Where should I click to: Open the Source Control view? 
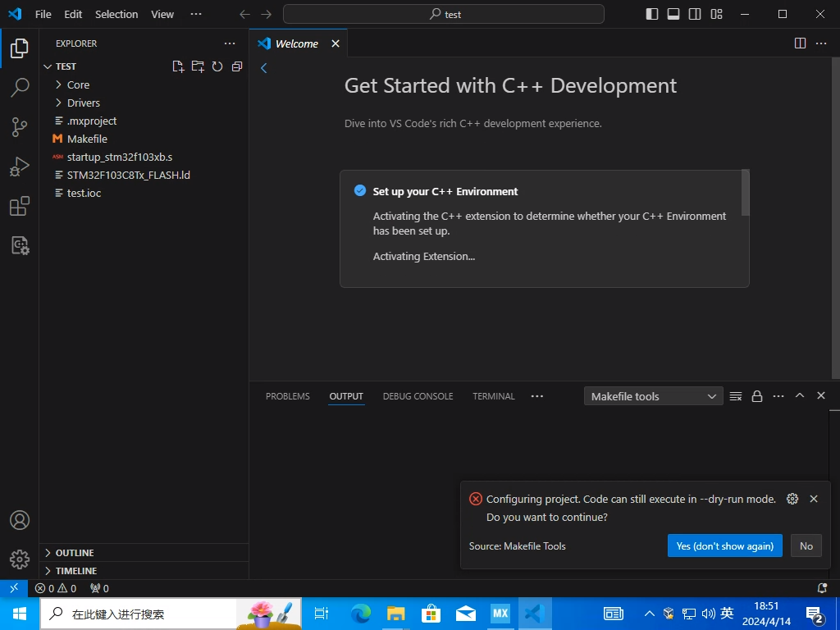(20, 126)
